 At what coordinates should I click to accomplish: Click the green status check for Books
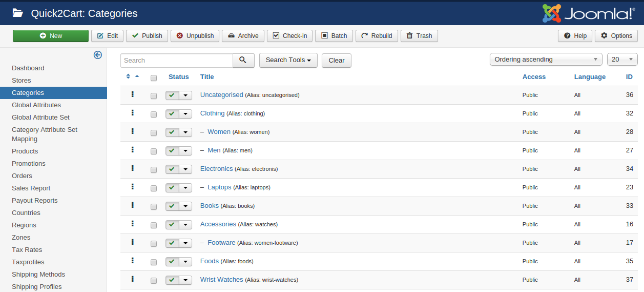172,206
